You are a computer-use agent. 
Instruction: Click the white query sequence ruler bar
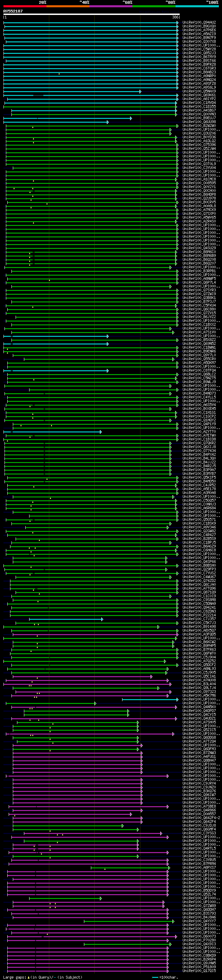[92, 15]
